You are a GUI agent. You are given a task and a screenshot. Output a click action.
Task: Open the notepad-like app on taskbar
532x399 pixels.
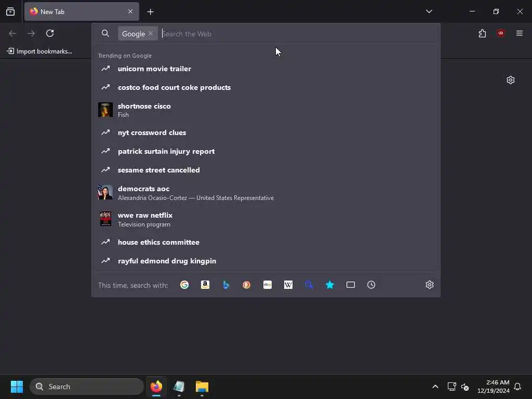179,387
